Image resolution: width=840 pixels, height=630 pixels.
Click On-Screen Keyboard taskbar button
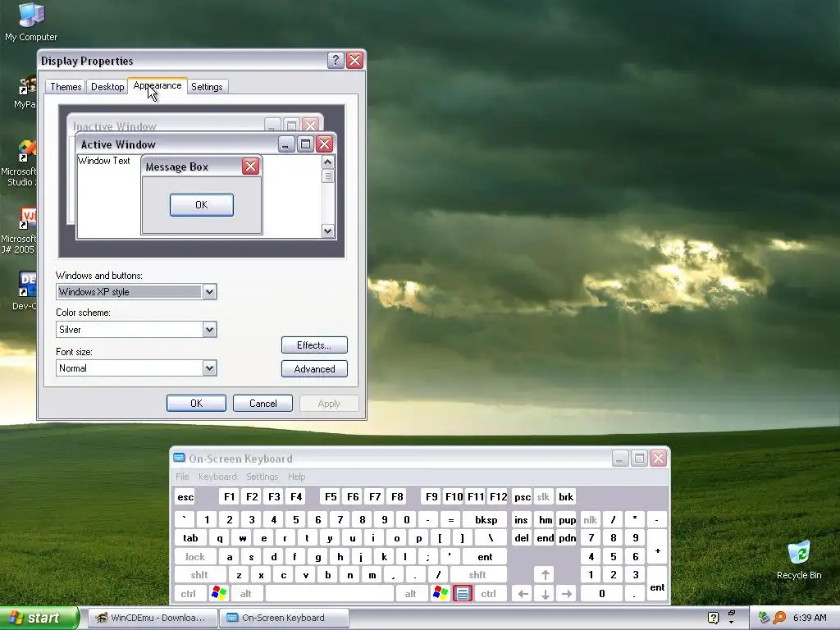click(283, 618)
